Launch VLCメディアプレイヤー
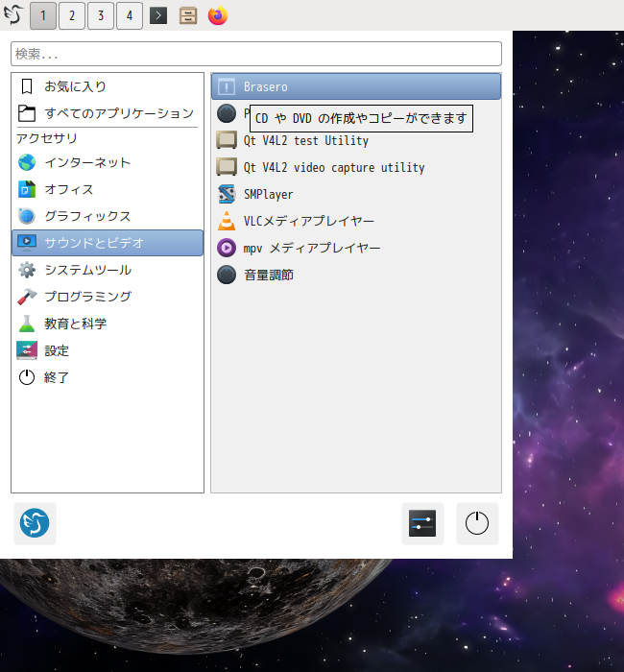The image size is (624, 672). (356, 221)
